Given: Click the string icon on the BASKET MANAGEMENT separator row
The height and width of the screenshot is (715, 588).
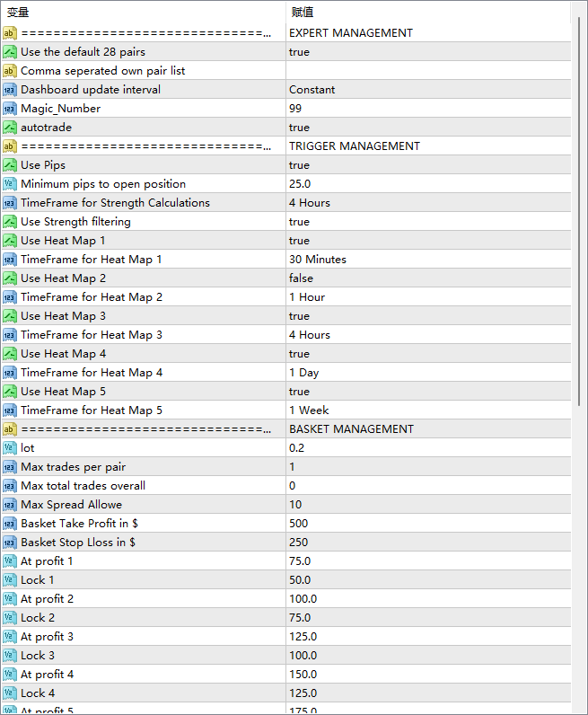Looking at the screenshot, I should point(10,429).
